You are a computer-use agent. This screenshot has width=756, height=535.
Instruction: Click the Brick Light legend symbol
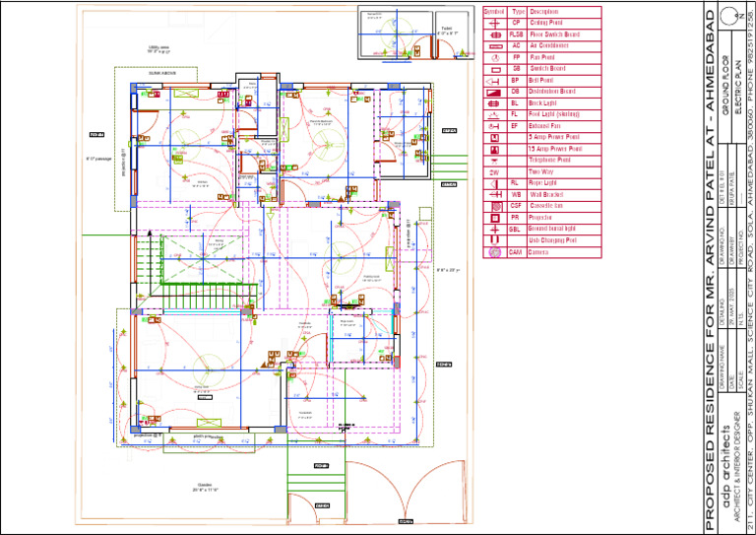tap(495, 103)
